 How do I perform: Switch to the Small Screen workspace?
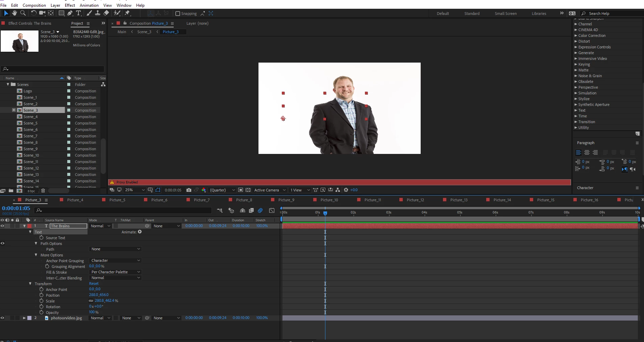[506, 14]
